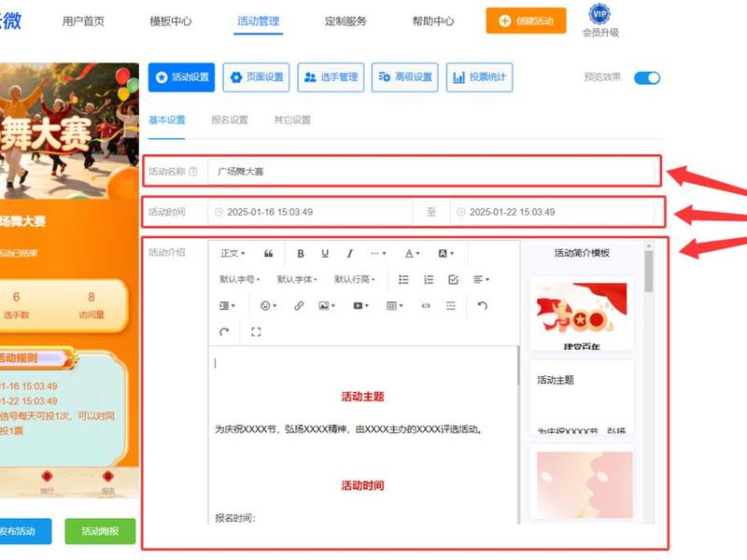Open the background highlight color dropdown
The width and height of the screenshot is (747, 560).
coord(446,253)
